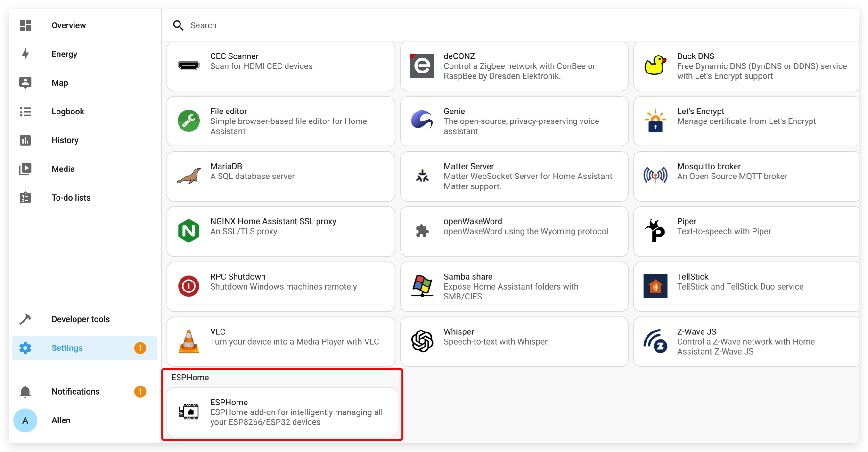Click the File editor wrench icon
This screenshot has height=452, width=868.
[x=188, y=121]
